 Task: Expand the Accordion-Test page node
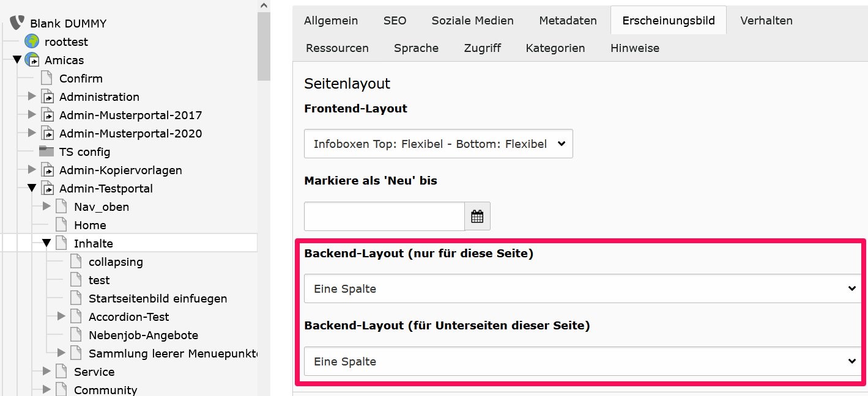click(x=61, y=317)
